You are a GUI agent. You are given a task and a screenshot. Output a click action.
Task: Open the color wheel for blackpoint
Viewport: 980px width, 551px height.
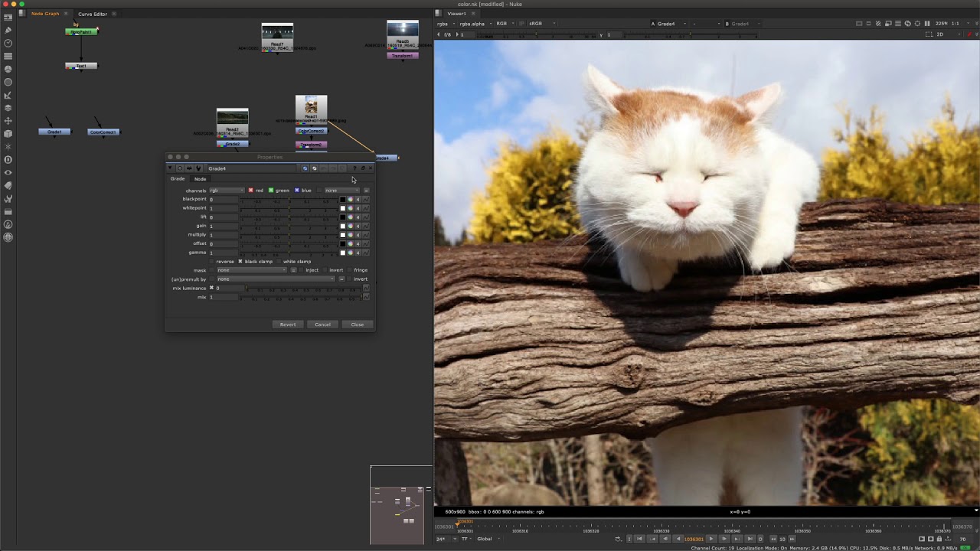(350, 199)
